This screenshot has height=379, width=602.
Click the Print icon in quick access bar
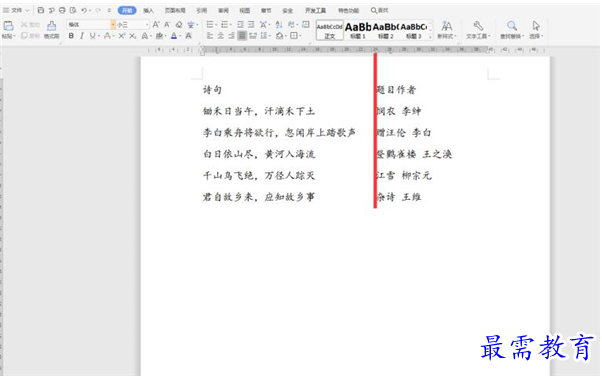[x=62, y=10]
